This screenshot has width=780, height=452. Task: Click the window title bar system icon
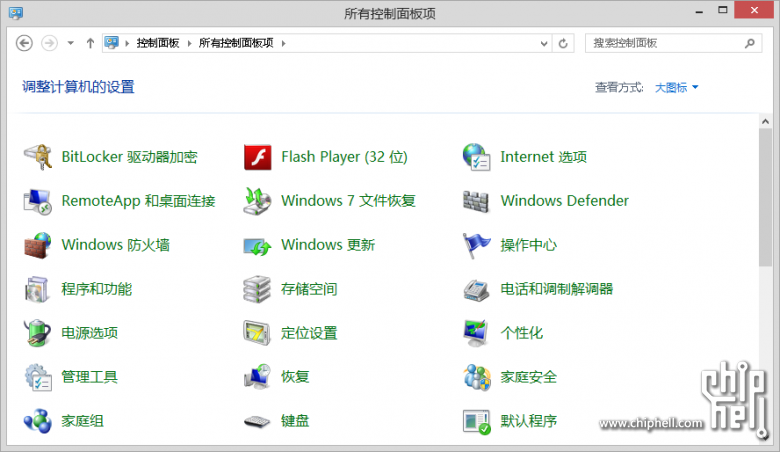tap(15, 12)
